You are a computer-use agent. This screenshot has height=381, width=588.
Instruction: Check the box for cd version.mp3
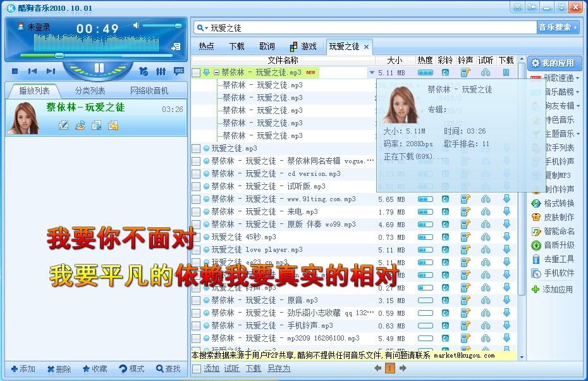click(x=196, y=174)
